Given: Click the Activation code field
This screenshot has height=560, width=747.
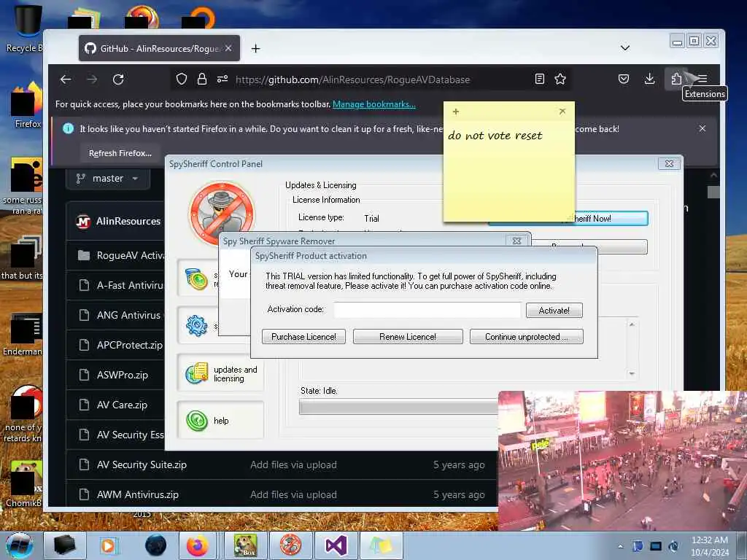Looking at the screenshot, I should [427, 310].
